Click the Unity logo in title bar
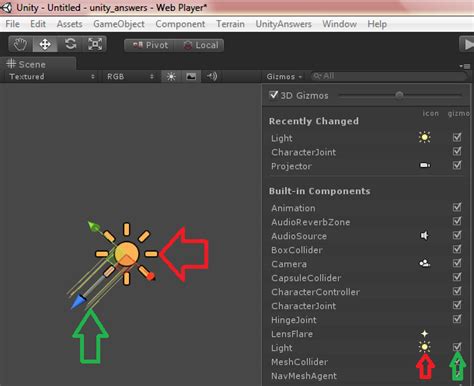This screenshot has height=386, width=474. [x=7, y=7]
